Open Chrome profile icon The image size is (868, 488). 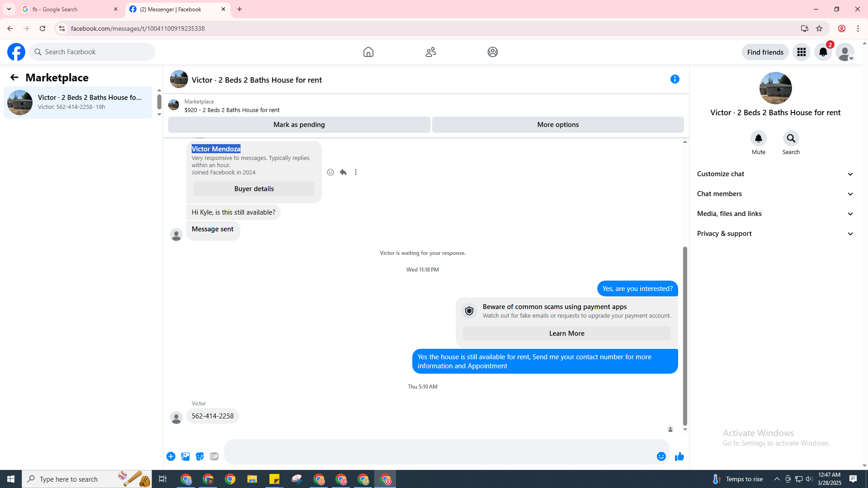click(842, 28)
